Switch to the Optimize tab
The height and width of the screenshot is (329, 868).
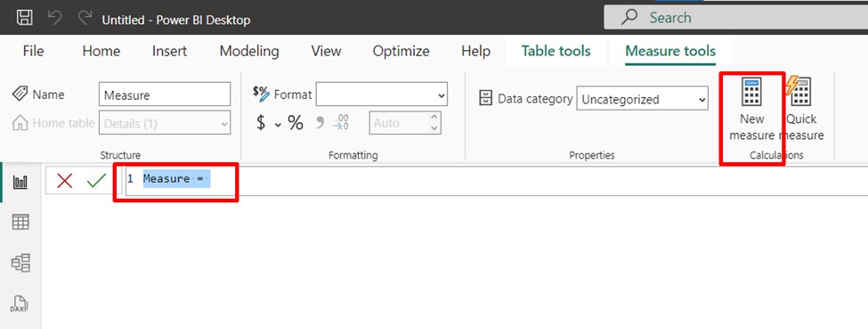(401, 51)
